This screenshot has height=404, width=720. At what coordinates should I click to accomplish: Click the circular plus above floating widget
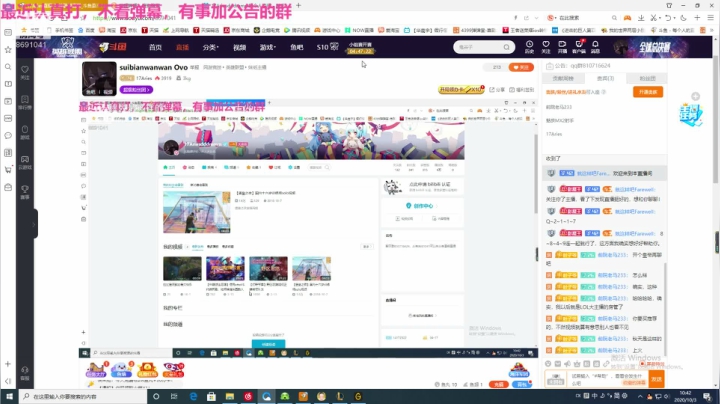tap(696, 96)
